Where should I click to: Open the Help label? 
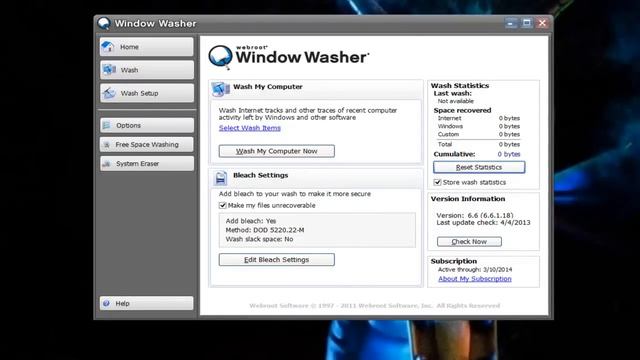point(122,303)
